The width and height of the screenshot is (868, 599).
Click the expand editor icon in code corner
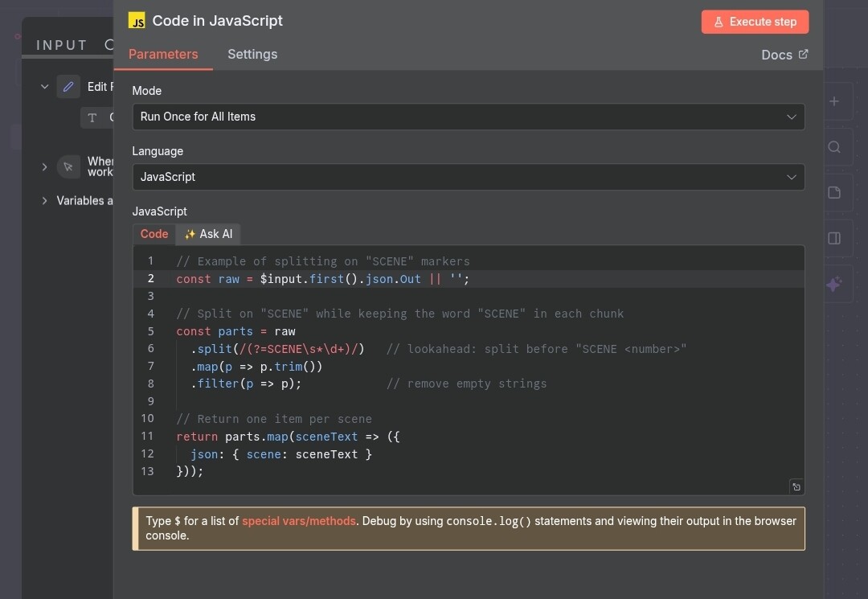point(796,486)
